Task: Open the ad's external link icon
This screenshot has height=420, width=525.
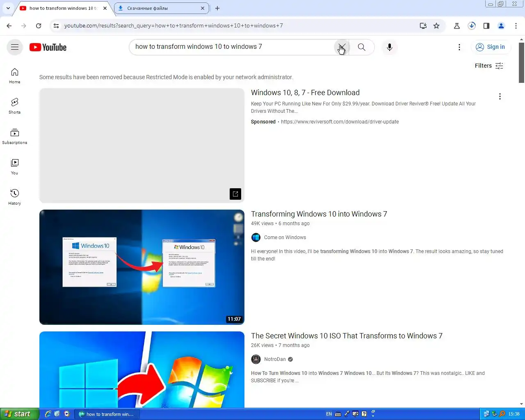Action: (x=235, y=194)
